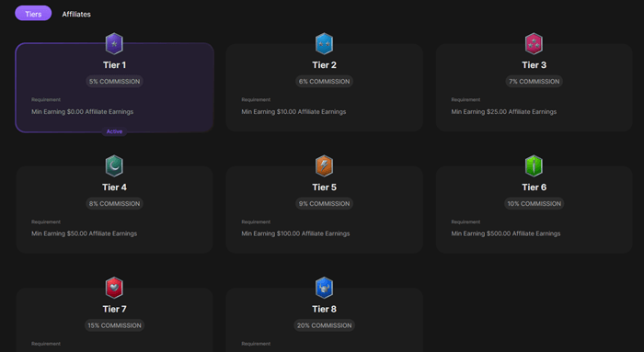Select the Tier 7 heading
The width and height of the screenshot is (644, 352).
tap(114, 309)
